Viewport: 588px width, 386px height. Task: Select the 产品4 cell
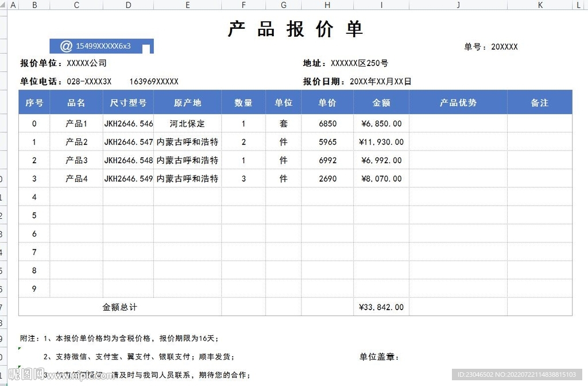76,179
